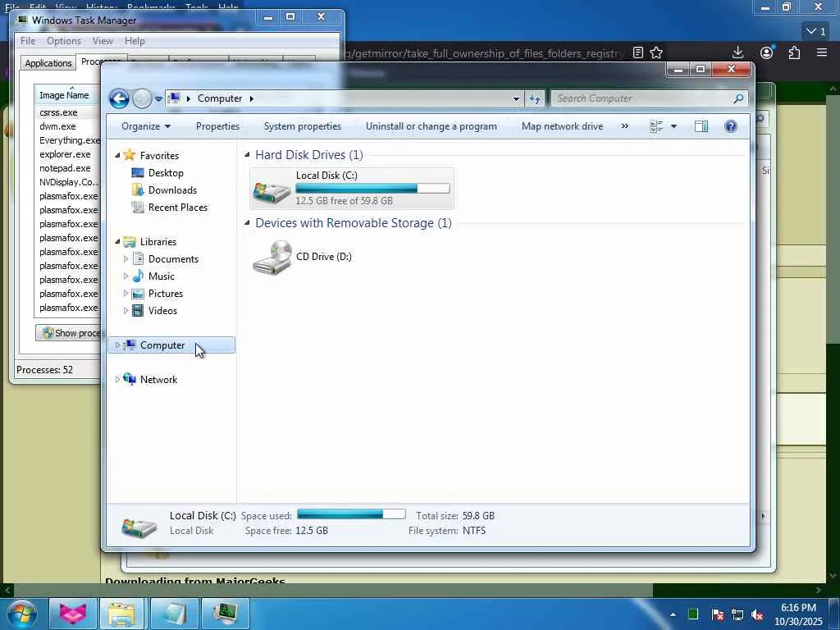840x630 pixels.
Task: Select the Music library
Action: point(162,276)
